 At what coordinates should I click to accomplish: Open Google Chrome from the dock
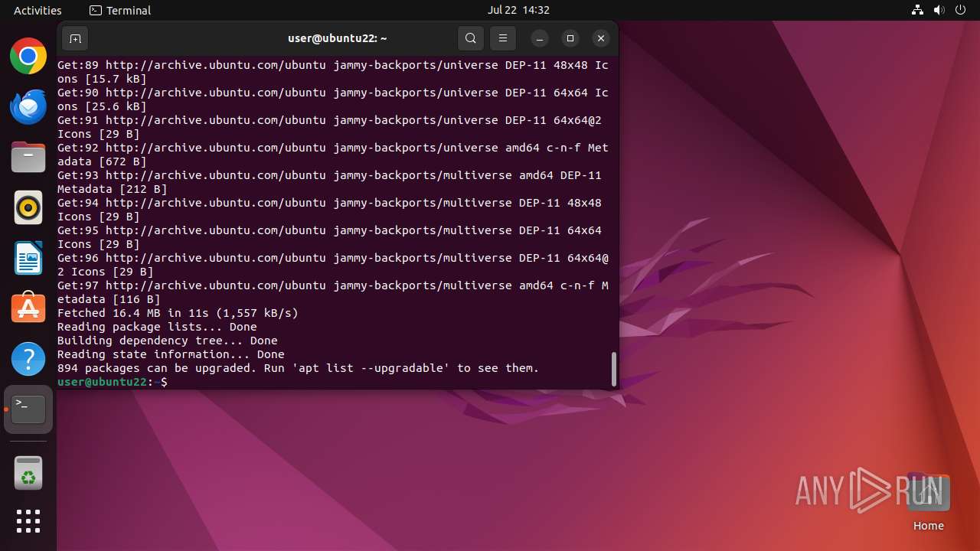28,57
